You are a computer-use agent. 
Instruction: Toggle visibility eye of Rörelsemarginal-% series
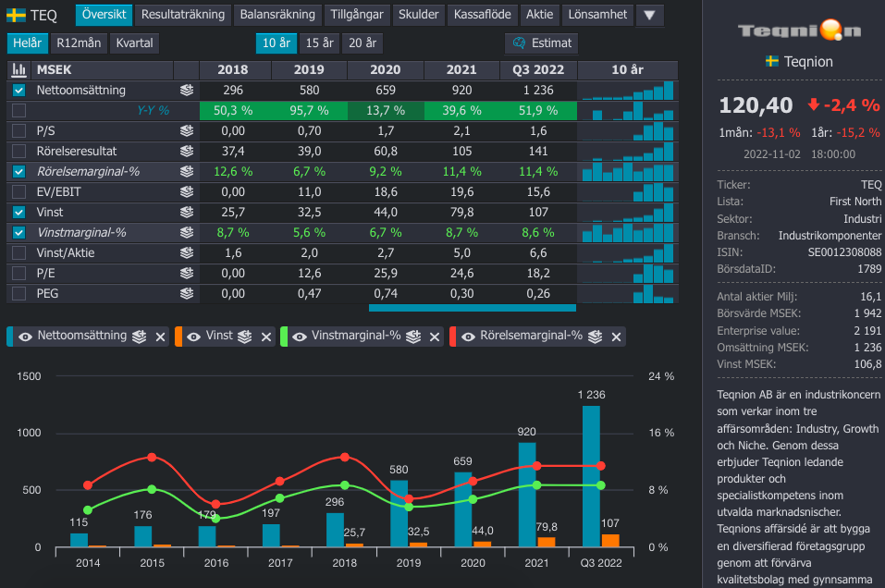(468, 337)
